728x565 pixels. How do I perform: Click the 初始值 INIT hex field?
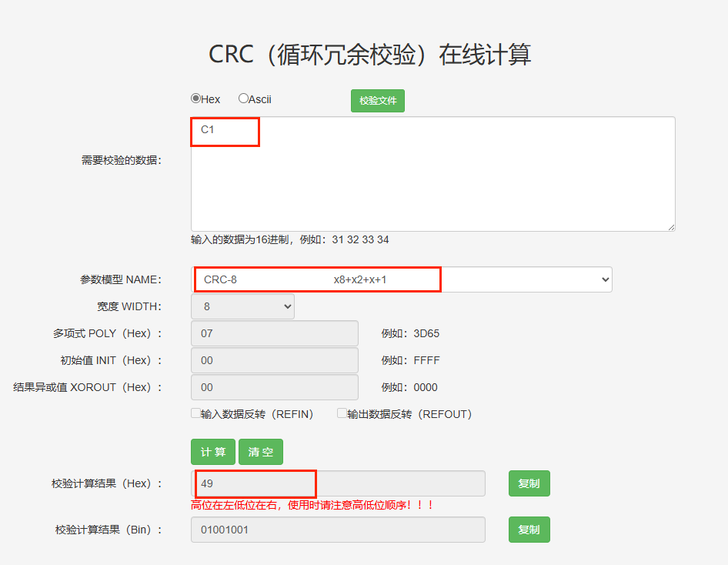tap(275, 360)
